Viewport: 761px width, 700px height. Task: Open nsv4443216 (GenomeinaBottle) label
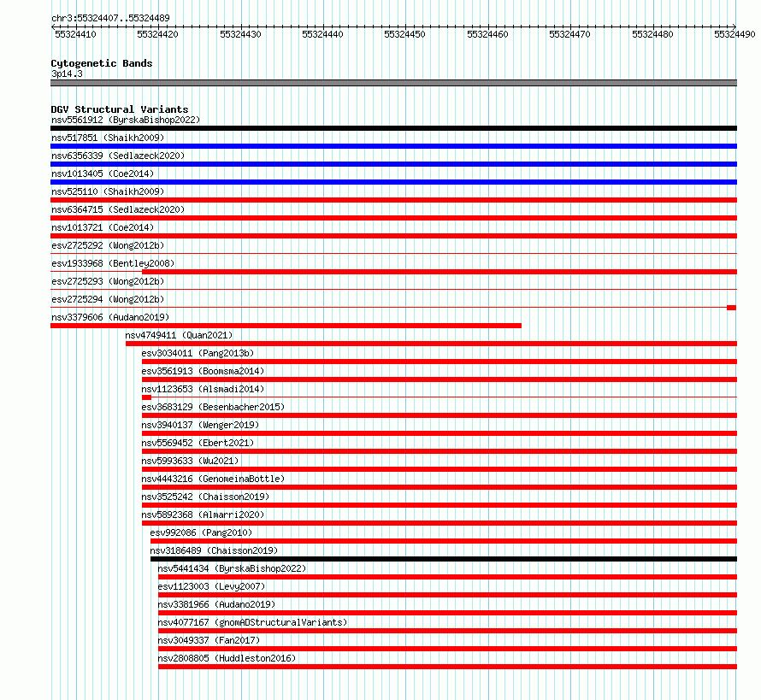pos(213,479)
